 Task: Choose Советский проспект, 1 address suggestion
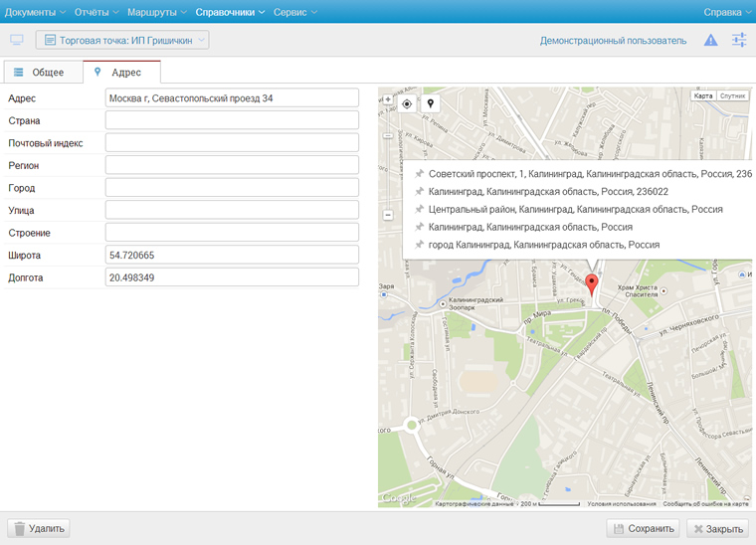(x=583, y=173)
